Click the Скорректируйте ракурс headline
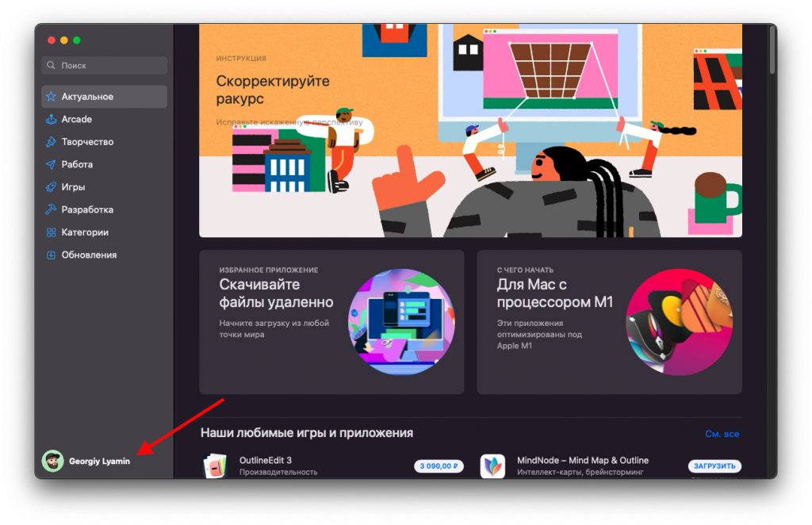812x525 pixels. 273,90
